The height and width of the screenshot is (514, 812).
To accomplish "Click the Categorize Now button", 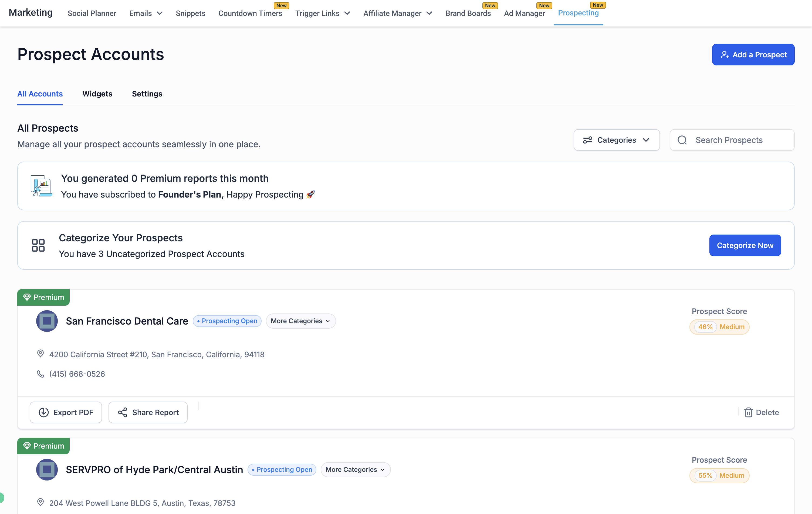I will (745, 245).
